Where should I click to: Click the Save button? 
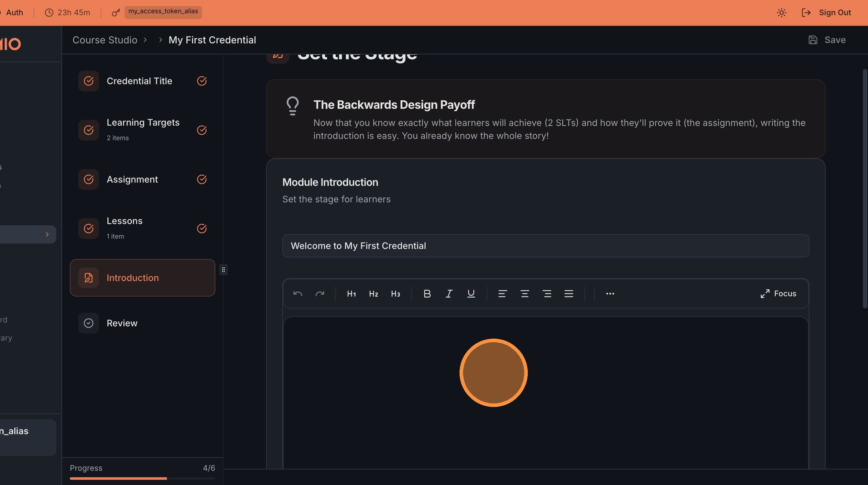tap(827, 40)
